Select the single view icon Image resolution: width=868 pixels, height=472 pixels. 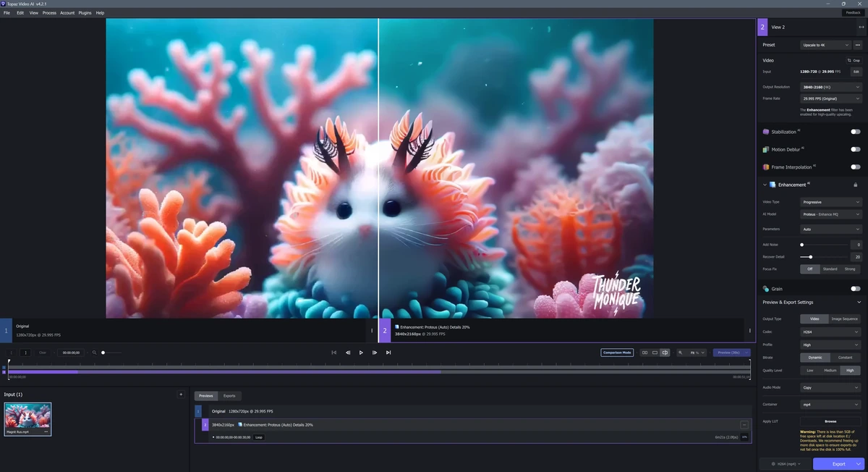[x=655, y=353]
